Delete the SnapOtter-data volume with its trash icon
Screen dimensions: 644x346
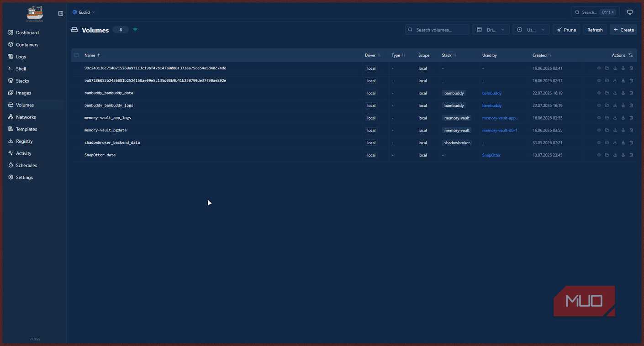pyautogui.click(x=631, y=155)
